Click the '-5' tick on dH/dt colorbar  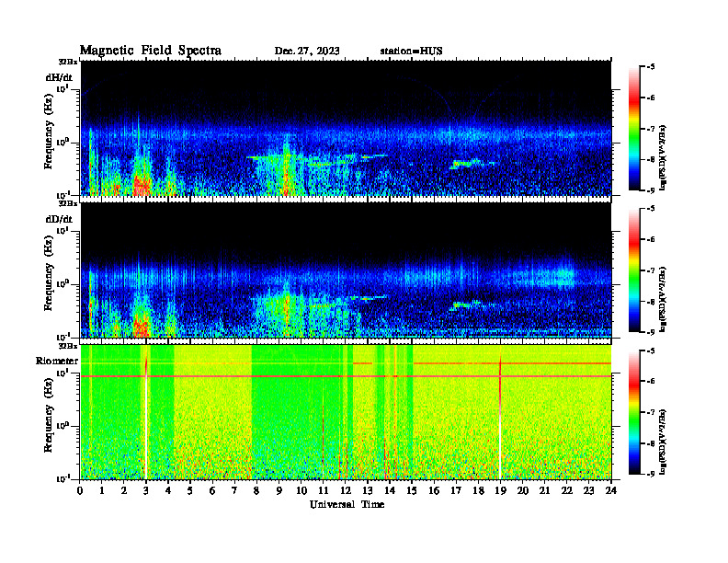[651, 67]
